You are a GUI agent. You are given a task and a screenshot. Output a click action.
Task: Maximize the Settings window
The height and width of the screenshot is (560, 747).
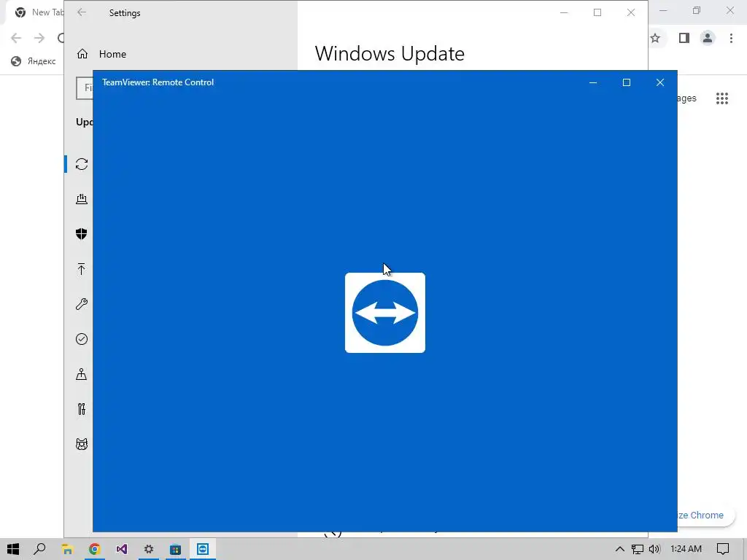(x=597, y=12)
